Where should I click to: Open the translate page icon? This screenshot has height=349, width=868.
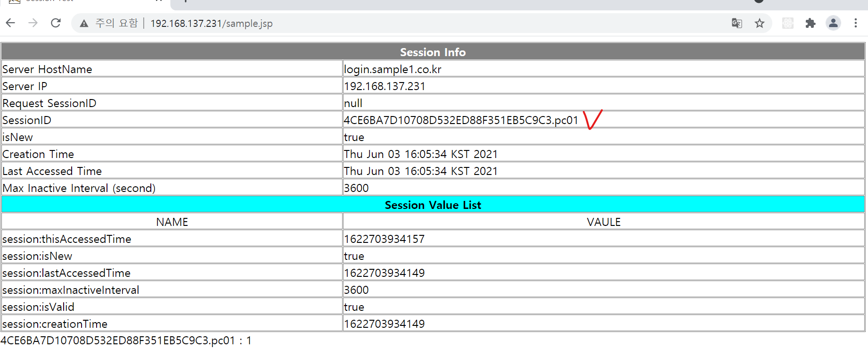pyautogui.click(x=737, y=23)
